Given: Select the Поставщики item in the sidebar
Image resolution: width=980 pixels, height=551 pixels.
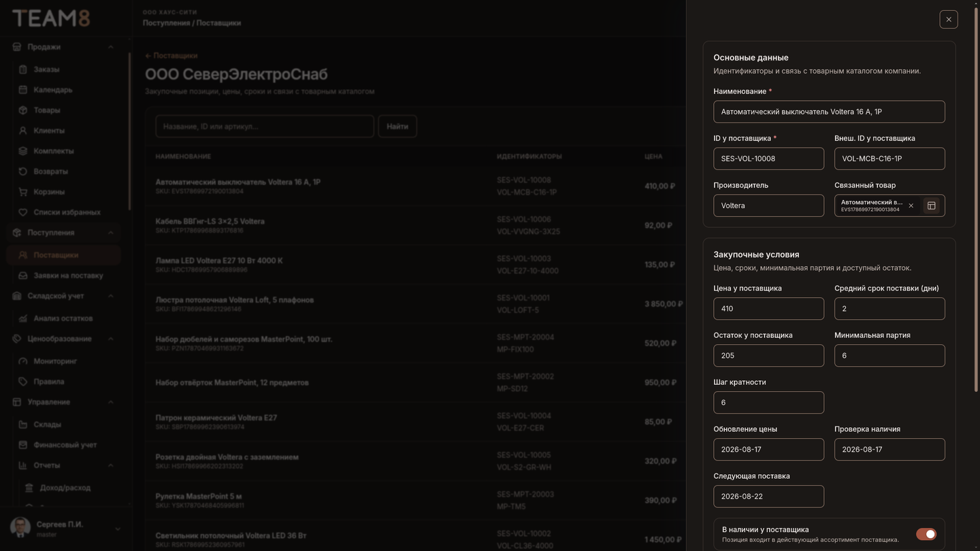Looking at the screenshot, I should 64,255.
